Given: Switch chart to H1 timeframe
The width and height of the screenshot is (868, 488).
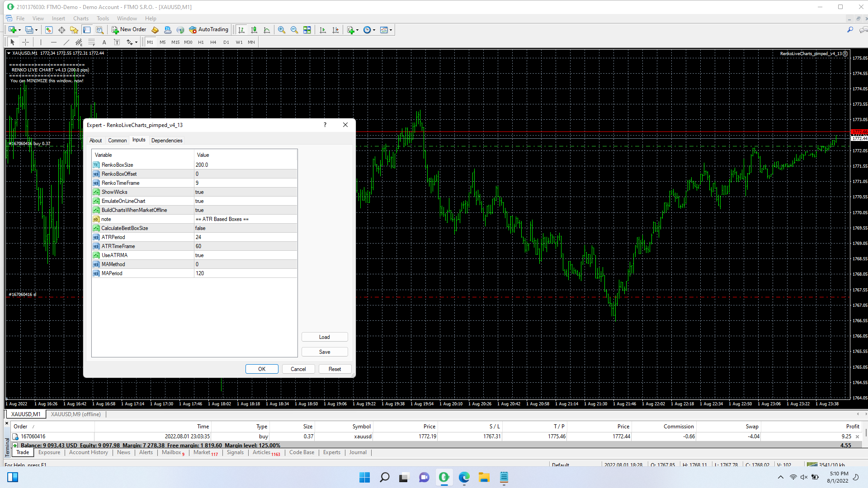Looking at the screenshot, I should pyautogui.click(x=201, y=42).
